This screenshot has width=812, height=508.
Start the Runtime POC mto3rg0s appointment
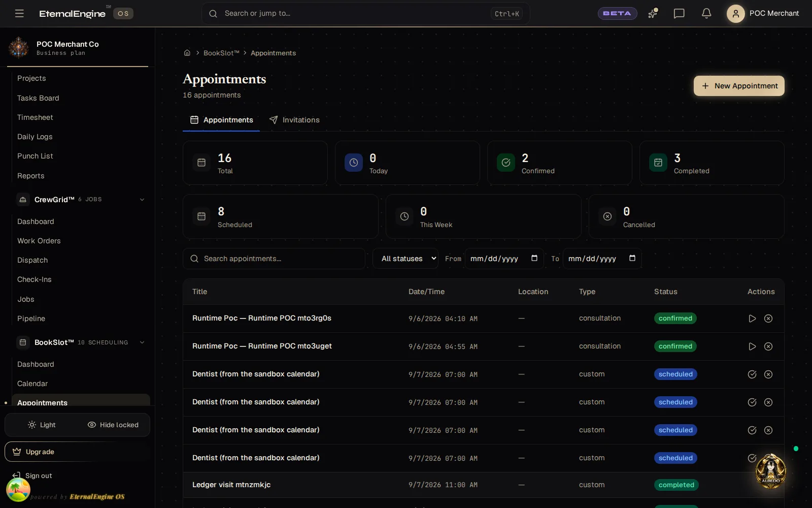click(x=752, y=319)
